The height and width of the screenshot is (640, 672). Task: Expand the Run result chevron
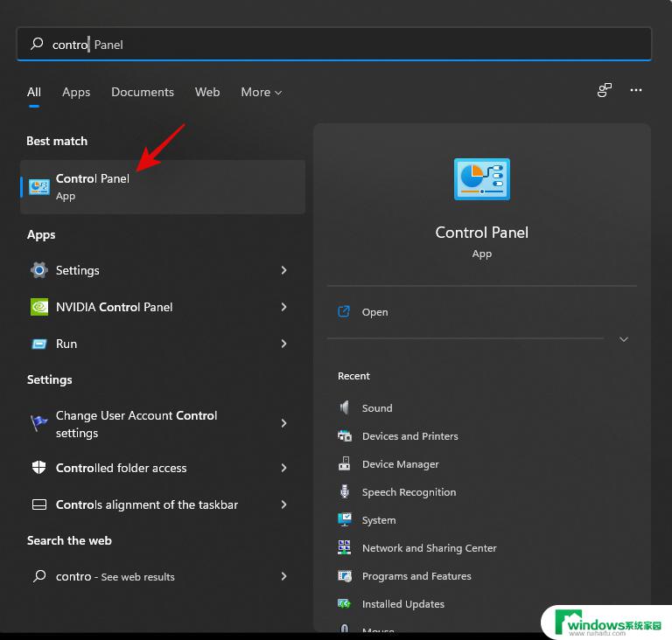click(283, 344)
